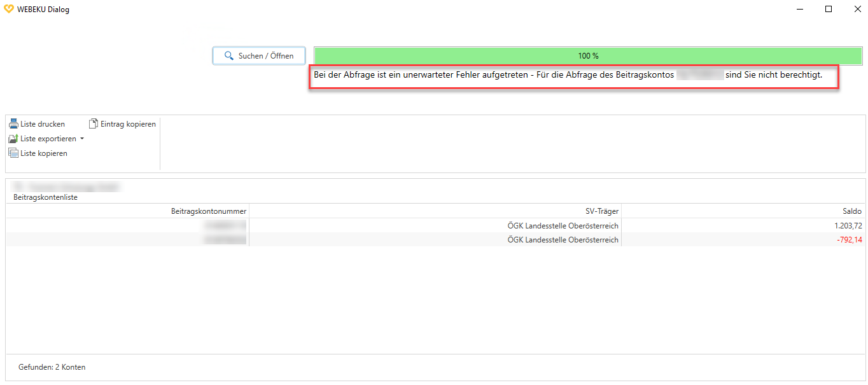Click the 'Gefunden: 2 Konten' status text
Image resolution: width=868 pixels, height=385 pixels.
pyautogui.click(x=52, y=367)
